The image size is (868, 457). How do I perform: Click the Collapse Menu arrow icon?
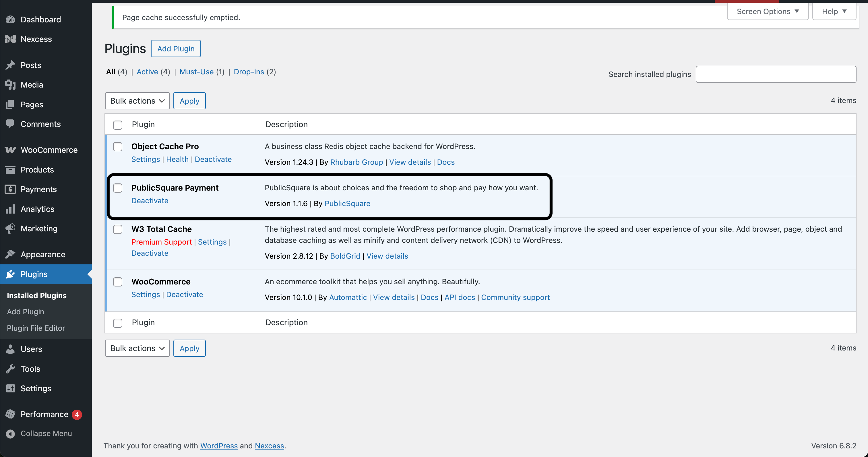point(10,434)
